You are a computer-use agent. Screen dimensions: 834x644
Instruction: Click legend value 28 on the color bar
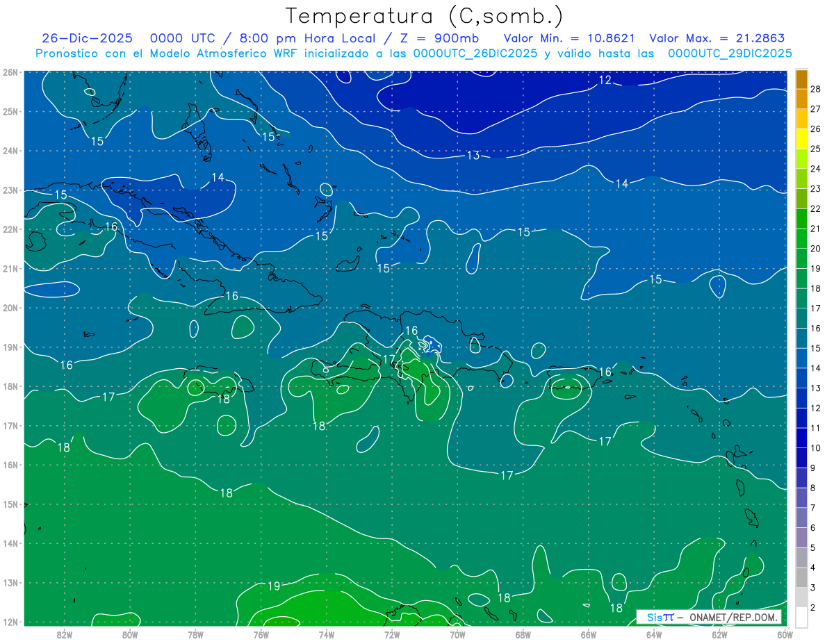[x=816, y=89]
